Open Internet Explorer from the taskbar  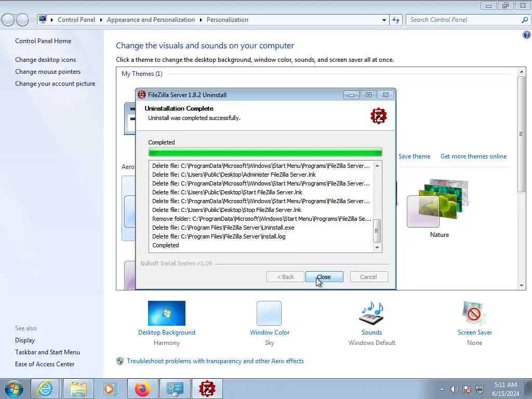[x=45, y=389]
